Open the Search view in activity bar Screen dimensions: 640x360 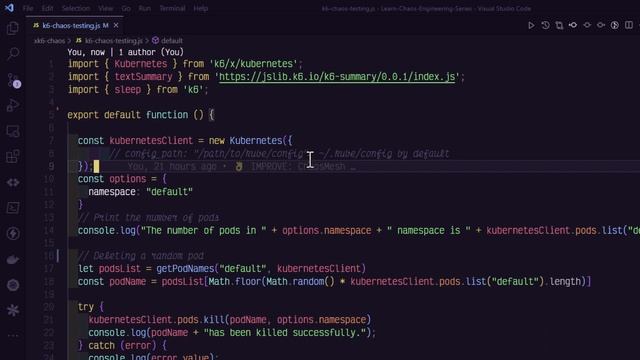(13, 54)
